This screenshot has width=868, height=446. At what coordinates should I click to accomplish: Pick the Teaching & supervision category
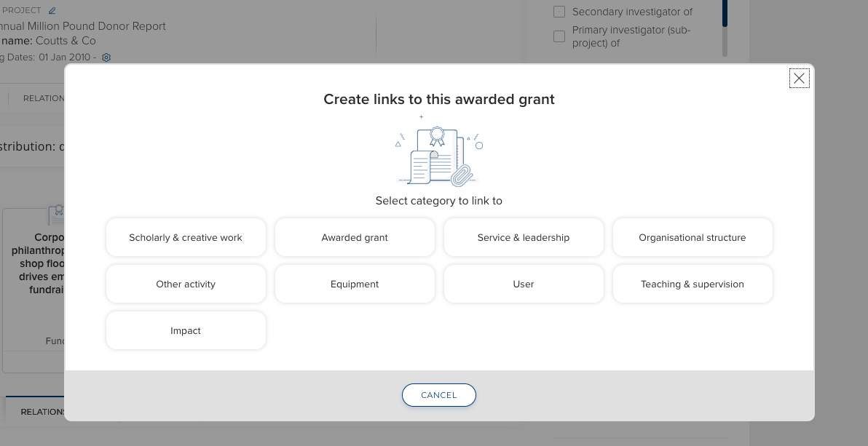pyautogui.click(x=693, y=284)
